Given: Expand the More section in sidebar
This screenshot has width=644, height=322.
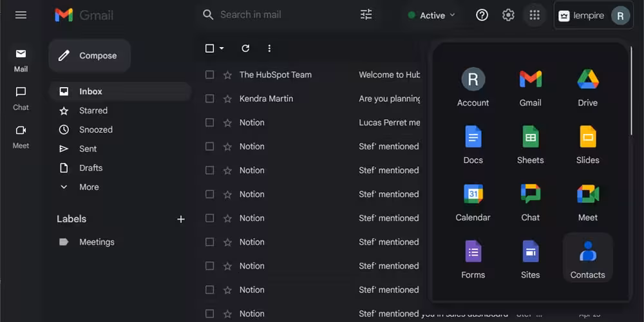Looking at the screenshot, I should 88,187.
